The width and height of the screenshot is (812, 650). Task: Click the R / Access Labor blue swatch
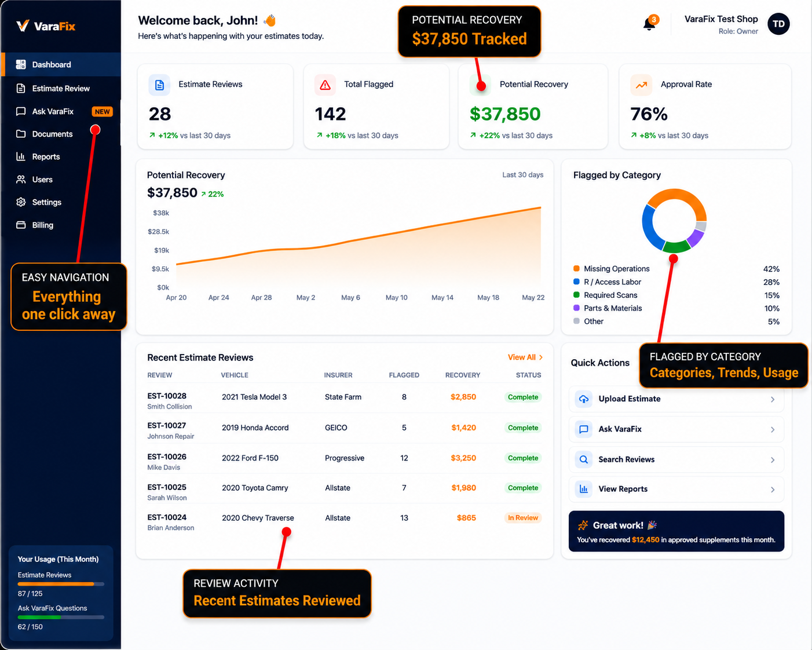click(x=576, y=282)
